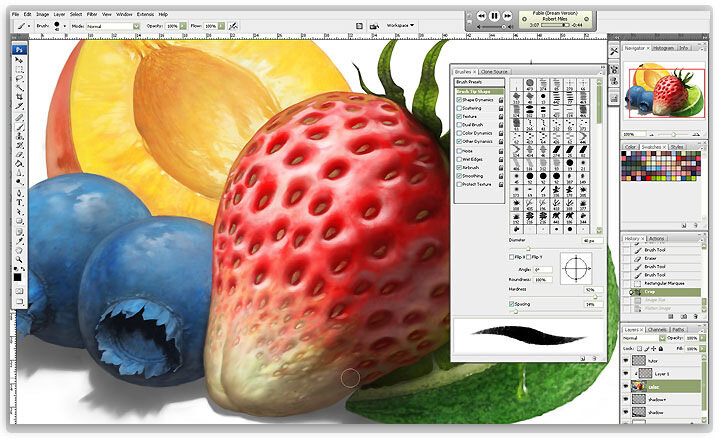Enable Scattering checkbox

click(x=459, y=108)
